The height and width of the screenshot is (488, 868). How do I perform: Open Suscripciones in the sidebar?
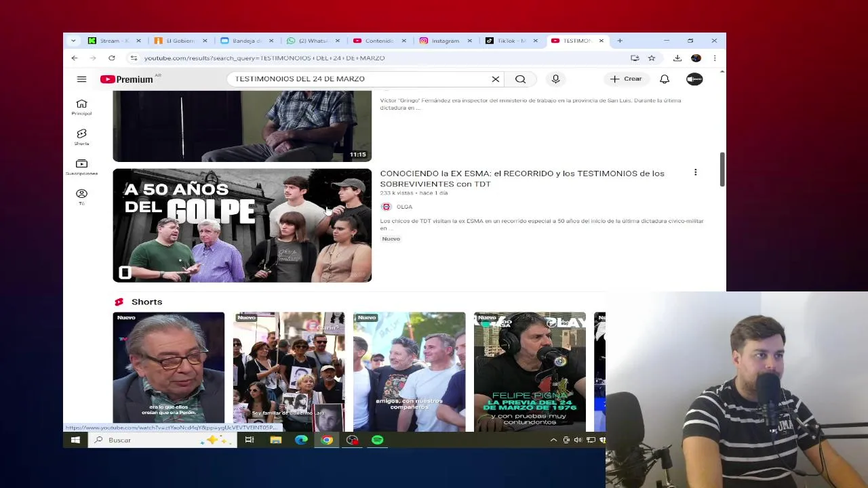pyautogui.click(x=81, y=167)
